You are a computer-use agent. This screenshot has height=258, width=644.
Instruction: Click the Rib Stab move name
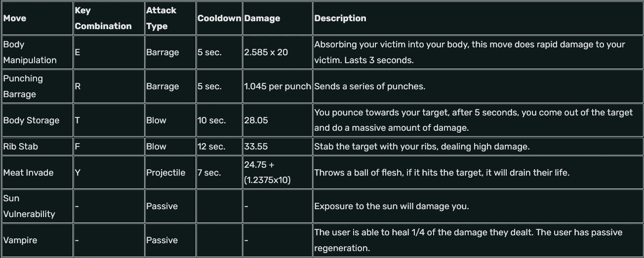click(20, 147)
